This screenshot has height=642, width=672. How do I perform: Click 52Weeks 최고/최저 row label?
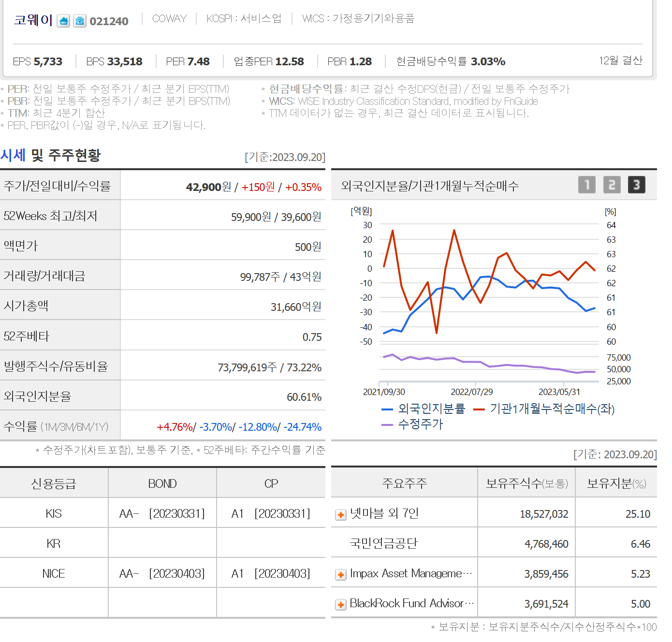(x=50, y=216)
